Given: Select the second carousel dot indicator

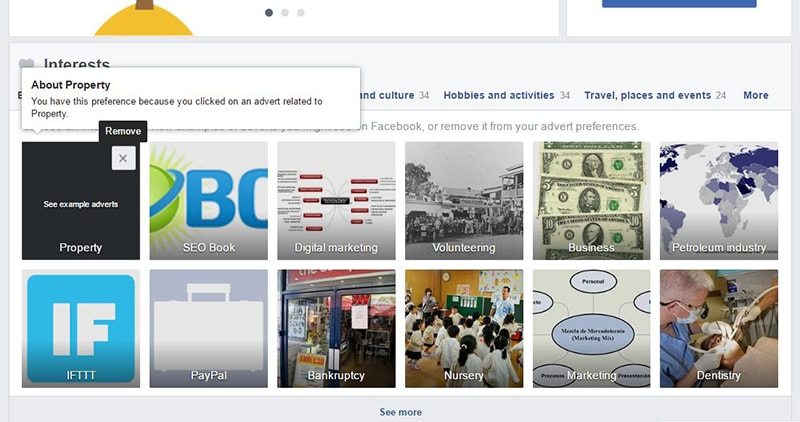Looking at the screenshot, I should click(x=285, y=12).
